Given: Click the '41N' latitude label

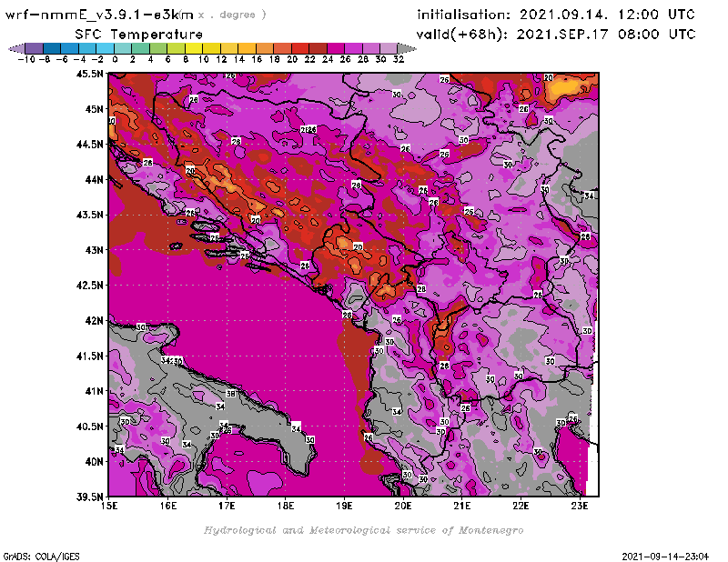Looking at the screenshot, I should coord(94,391).
